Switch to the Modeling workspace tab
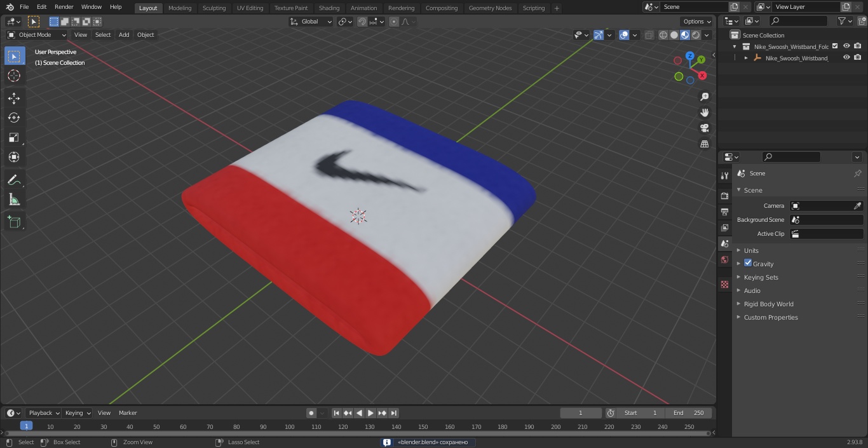The image size is (868, 448). 180,8
